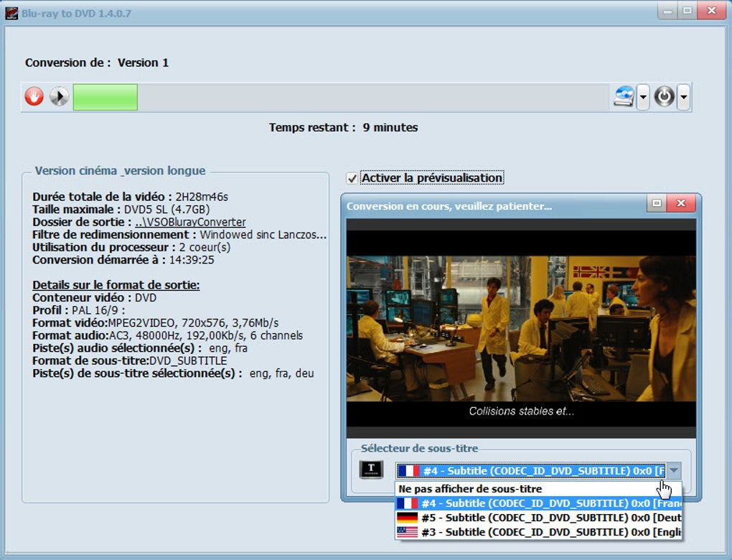Collapse the subtitle selector combo box arrow
Screen dimensions: 732x560
coord(674,471)
